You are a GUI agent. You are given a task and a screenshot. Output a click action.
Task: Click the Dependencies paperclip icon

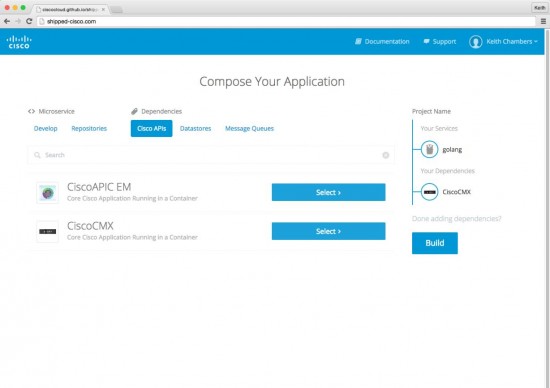pyautogui.click(x=134, y=111)
